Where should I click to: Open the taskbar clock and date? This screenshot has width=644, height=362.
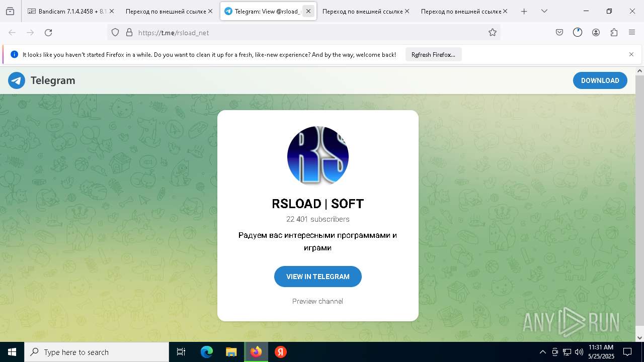click(x=601, y=352)
